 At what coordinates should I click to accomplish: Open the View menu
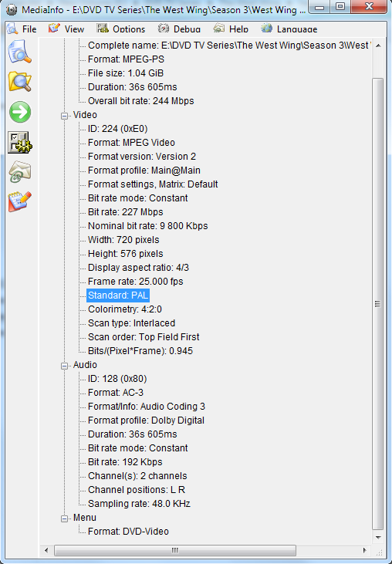pos(66,29)
